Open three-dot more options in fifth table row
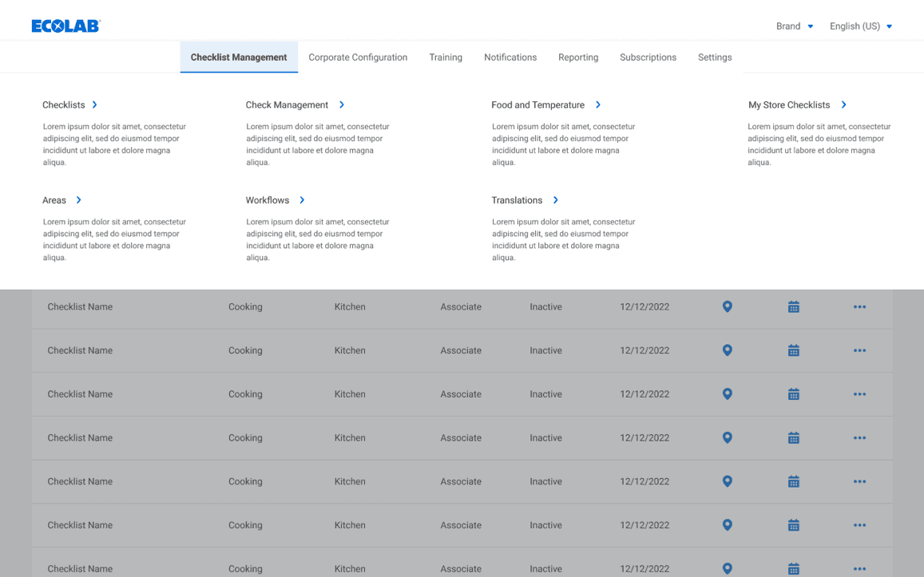924x577 pixels. point(860,481)
